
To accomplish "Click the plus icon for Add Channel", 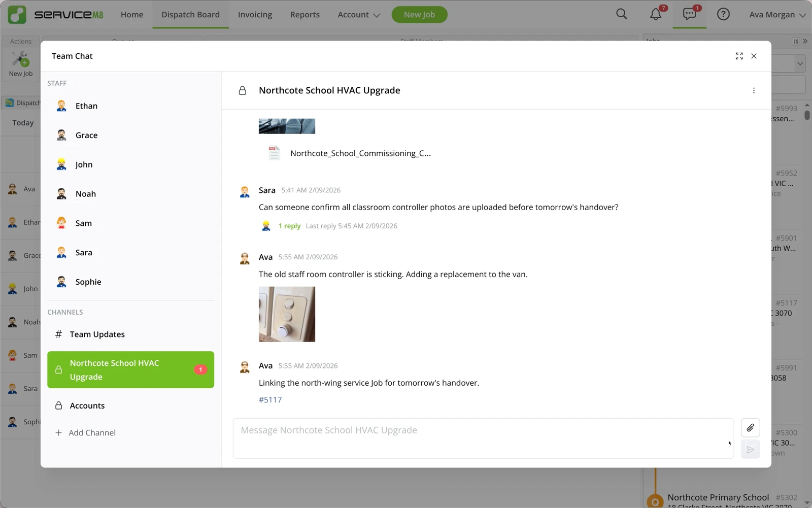I will (x=58, y=432).
